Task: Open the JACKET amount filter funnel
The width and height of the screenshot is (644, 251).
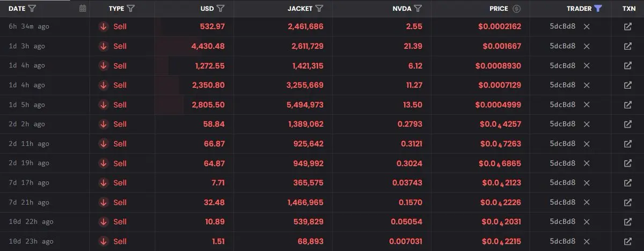Action: tap(319, 9)
